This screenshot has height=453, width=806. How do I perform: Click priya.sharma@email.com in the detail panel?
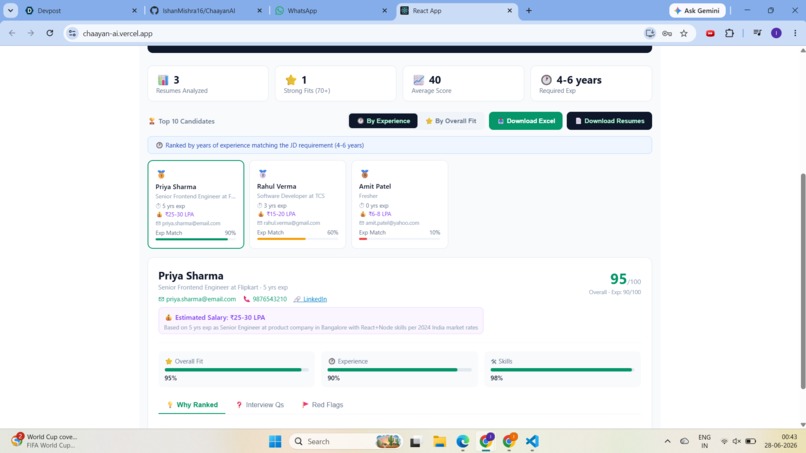(x=200, y=299)
